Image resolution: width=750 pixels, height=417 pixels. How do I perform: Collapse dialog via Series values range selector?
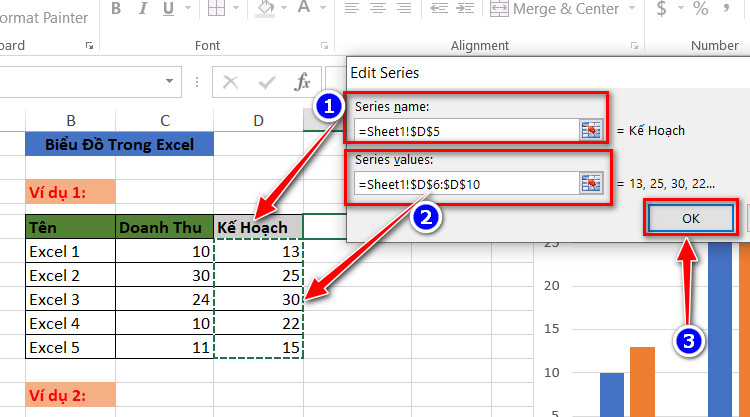[x=591, y=184]
